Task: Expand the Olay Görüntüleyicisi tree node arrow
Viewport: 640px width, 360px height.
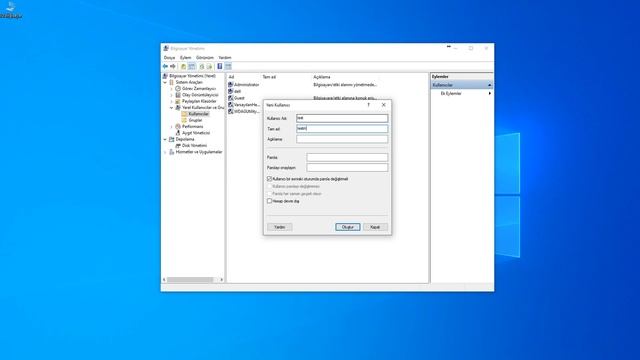Action: click(x=172, y=95)
